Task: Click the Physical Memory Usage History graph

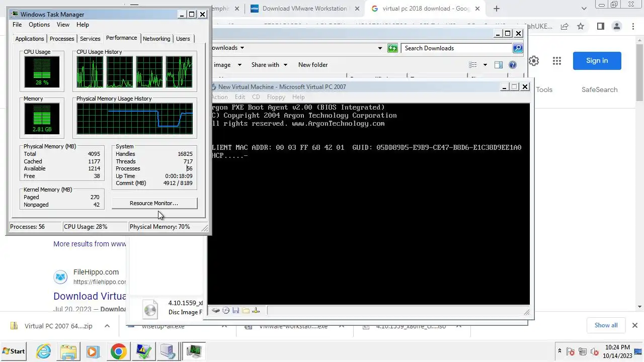Action: pos(135,119)
